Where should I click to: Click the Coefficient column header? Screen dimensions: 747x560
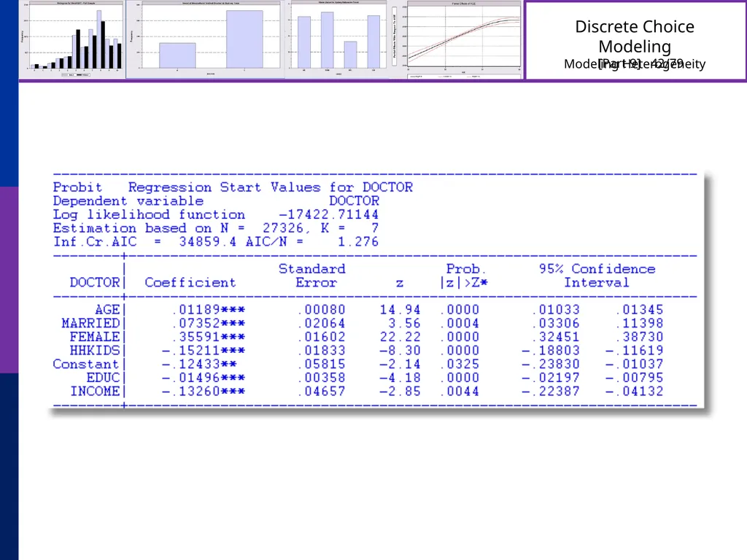190,282
